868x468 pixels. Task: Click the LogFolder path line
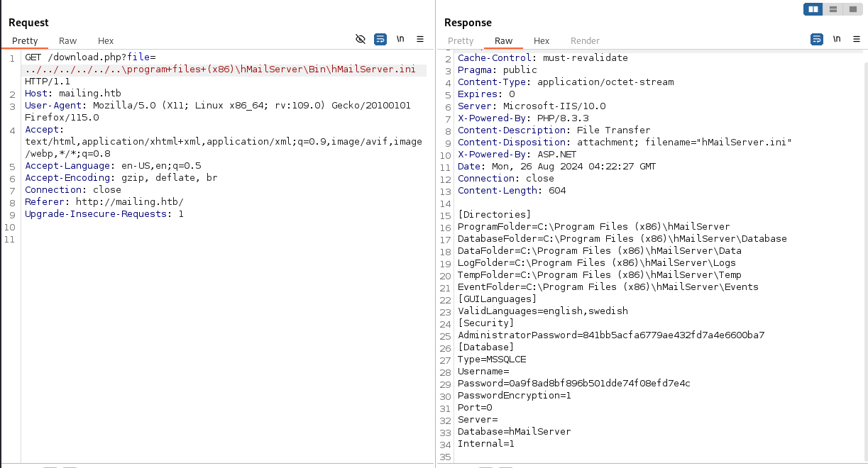tap(597, 263)
